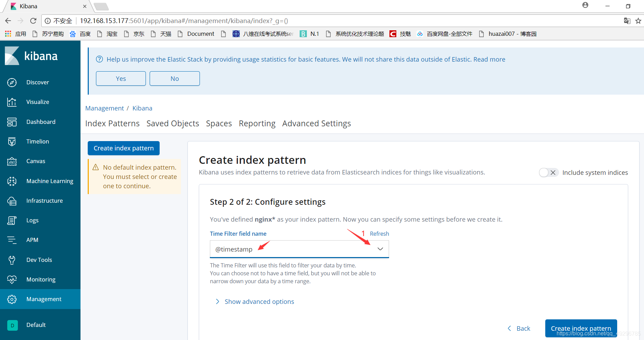Screen dimensions: 644x340
Task: Switch to Spaces tab
Action: [x=219, y=124]
